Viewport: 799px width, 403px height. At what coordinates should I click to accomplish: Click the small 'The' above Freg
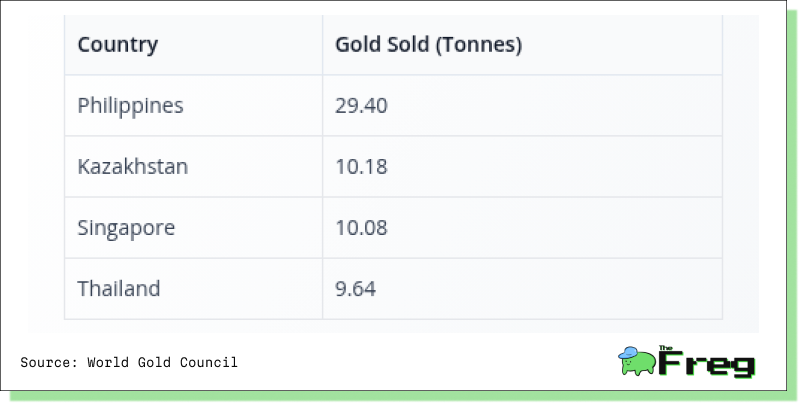click(x=666, y=348)
